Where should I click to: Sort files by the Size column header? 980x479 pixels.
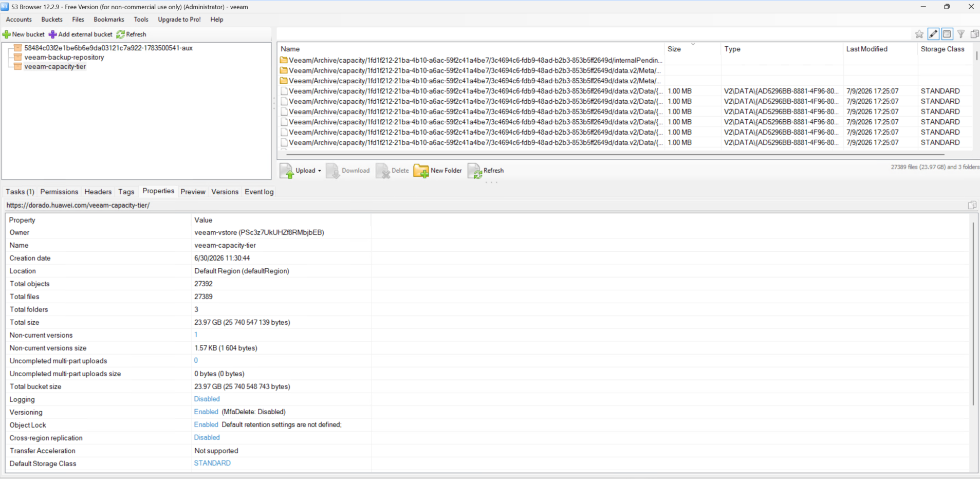click(693, 49)
